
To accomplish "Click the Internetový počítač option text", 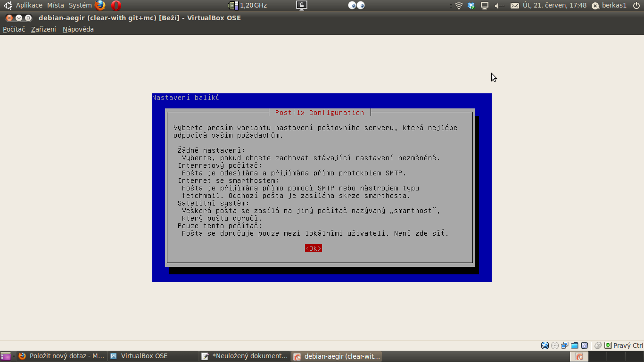I will [220, 165].
